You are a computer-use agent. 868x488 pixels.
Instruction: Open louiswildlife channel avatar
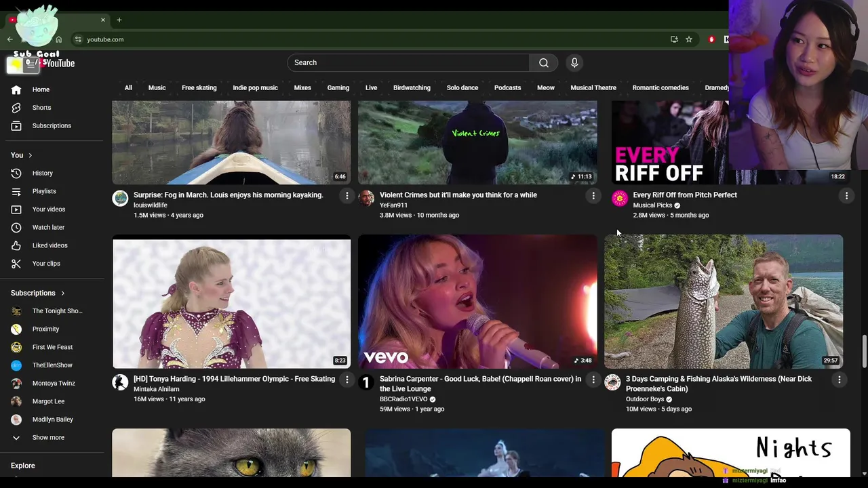[x=120, y=198]
